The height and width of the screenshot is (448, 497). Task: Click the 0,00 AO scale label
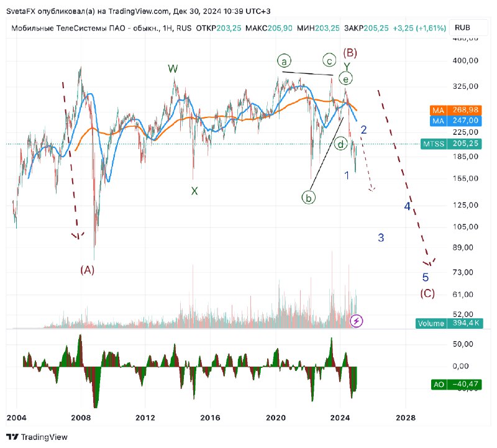(460, 366)
